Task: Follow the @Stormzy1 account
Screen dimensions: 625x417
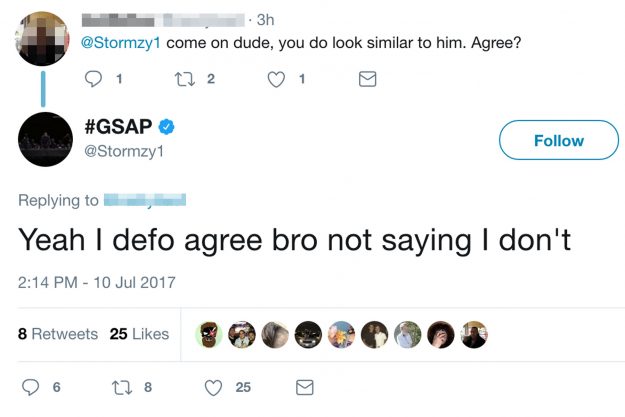Action: [558, 140]
